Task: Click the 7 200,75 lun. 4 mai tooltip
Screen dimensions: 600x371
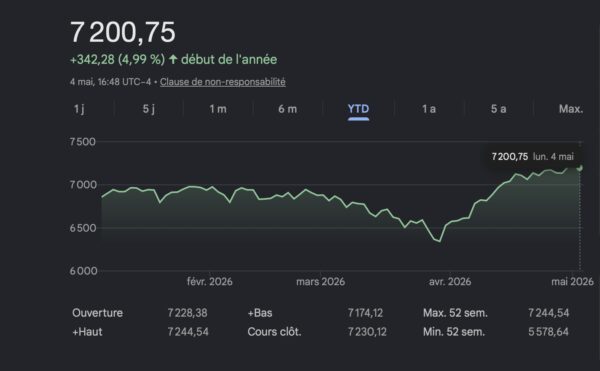Action: [x=533, y=156]
